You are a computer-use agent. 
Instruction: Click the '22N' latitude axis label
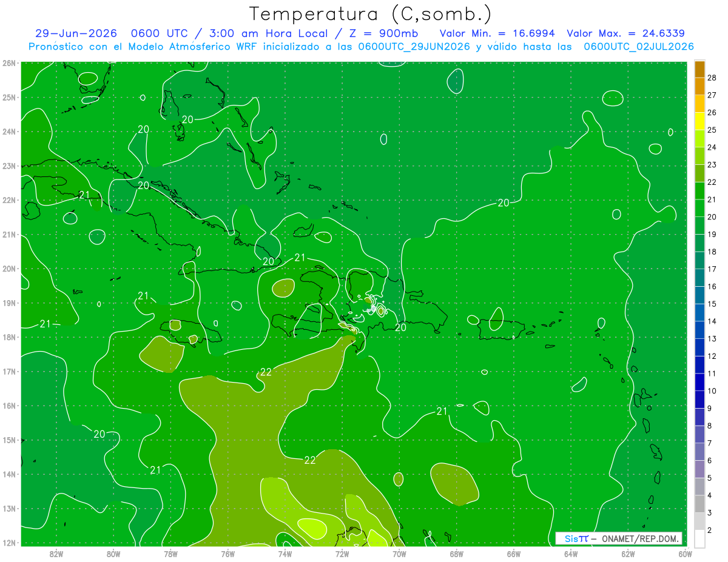(9, 200)
